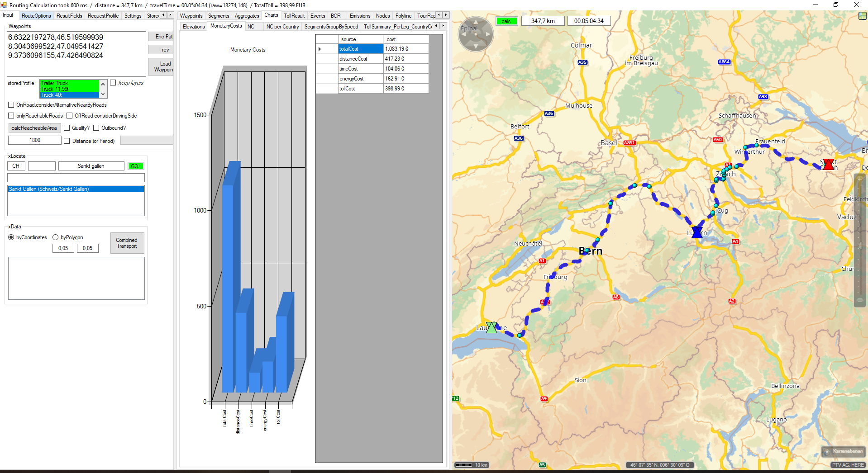Click the zoom-out minus on map slider

(x=860, y=301)
